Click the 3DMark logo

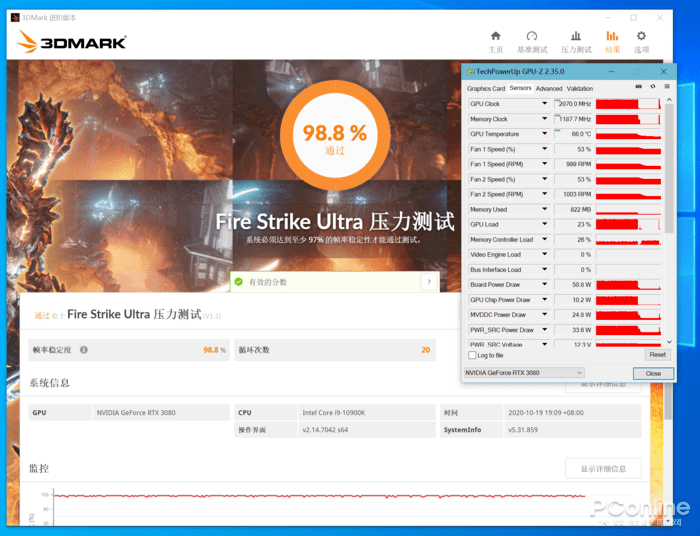coord(71,42)
